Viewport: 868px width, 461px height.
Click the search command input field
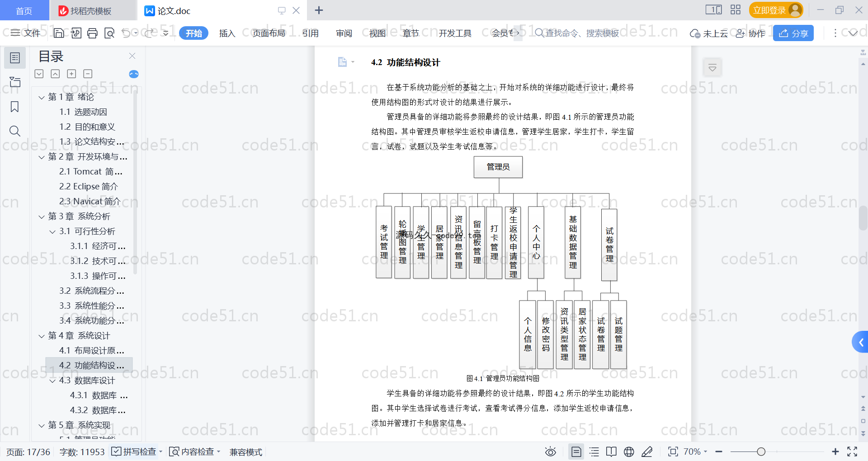[x=577, y=33]
